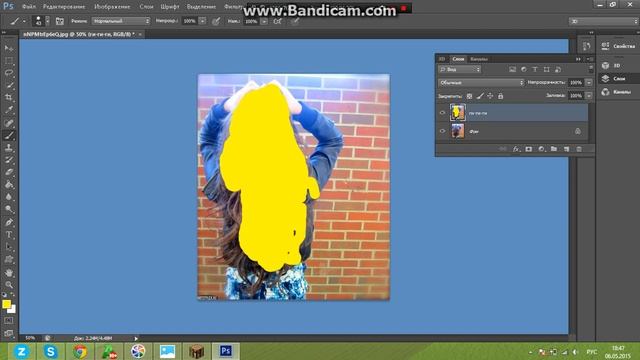
Task: Open the Редактирование menu
Action: (64, 7)
